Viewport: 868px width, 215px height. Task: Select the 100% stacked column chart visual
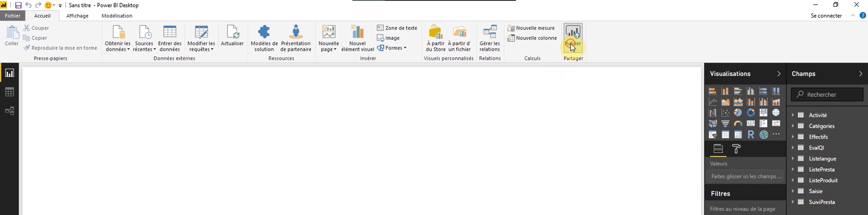(776, 91)
